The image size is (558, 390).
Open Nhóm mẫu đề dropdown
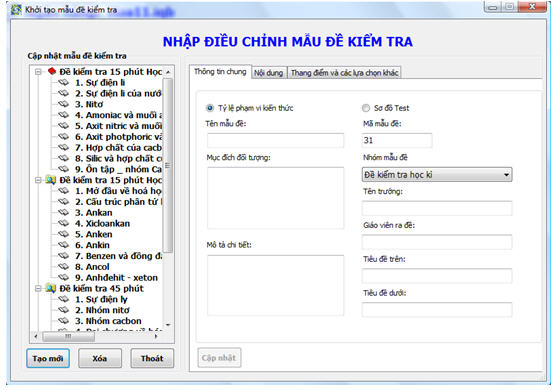[437, 175]
